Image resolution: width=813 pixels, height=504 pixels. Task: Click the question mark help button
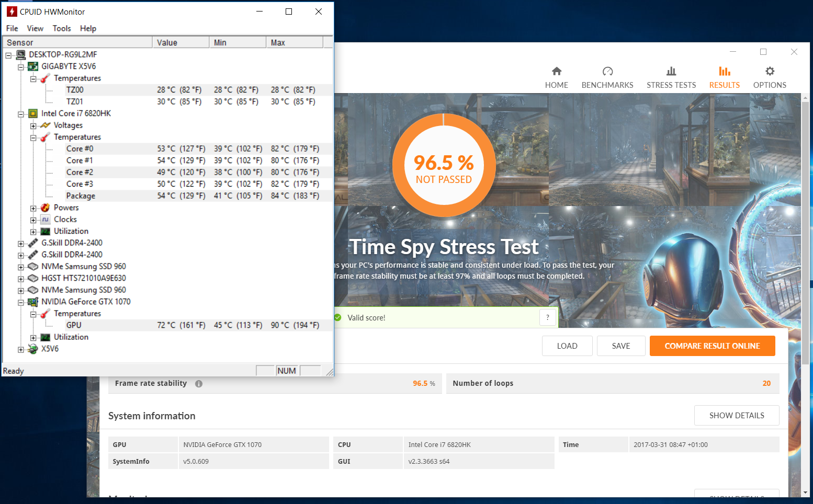point(548,317)
